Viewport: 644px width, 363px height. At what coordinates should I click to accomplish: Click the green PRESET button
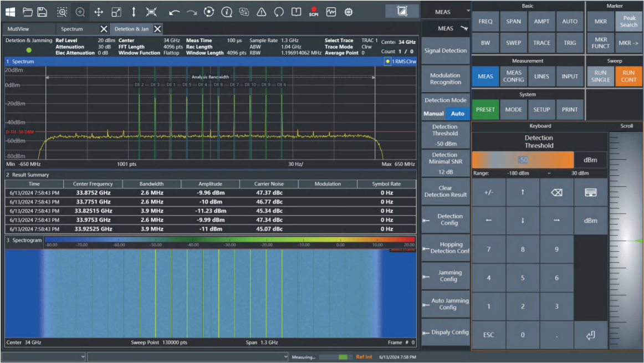pyautogui.click(x=485, y=110)
